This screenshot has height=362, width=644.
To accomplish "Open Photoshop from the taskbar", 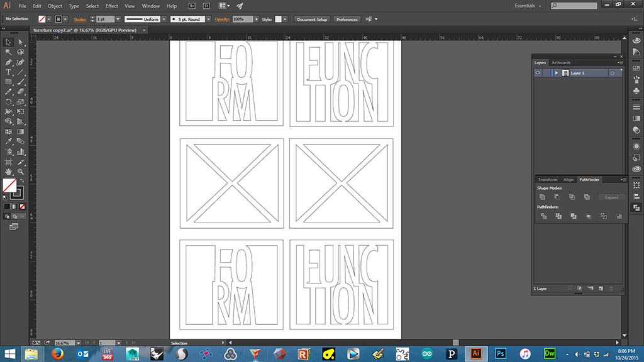I will (501, 353).
